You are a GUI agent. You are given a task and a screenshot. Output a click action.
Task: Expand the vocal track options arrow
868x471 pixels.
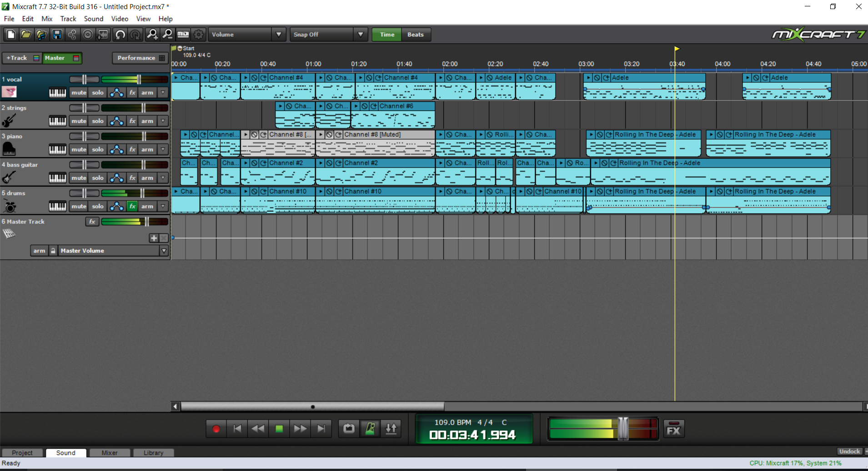tap(163, 93)
